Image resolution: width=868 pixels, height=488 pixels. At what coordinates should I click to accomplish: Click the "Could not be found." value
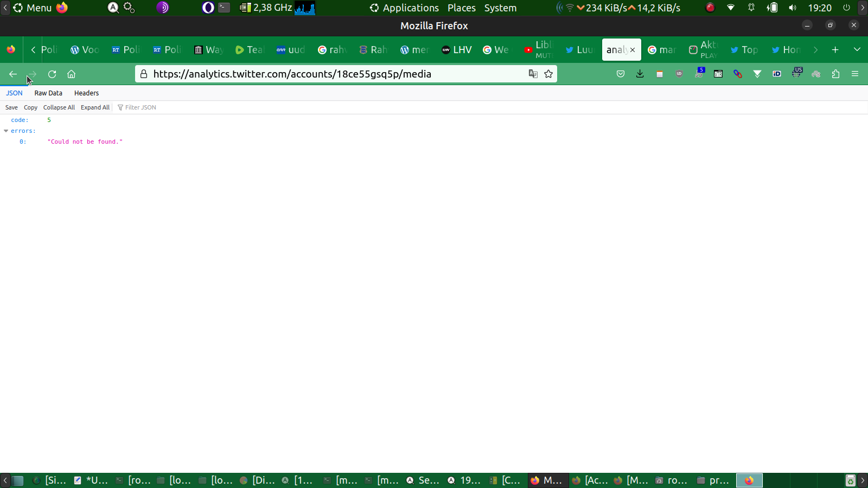tap(85, 142)
